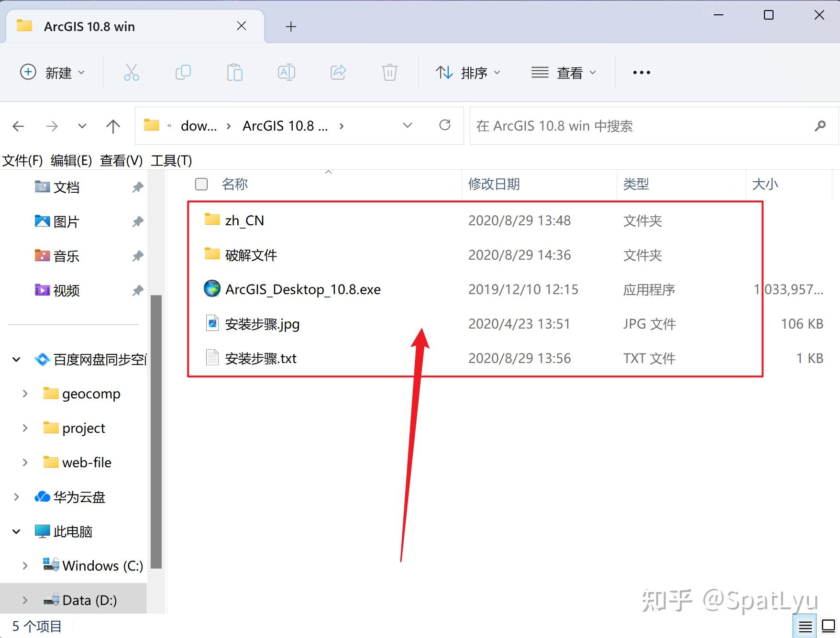Viewport: 840px width, 638px height.
Task: Select the file name ArcGIS_Desktop_10.8.exe
Action: pos(303,289)
